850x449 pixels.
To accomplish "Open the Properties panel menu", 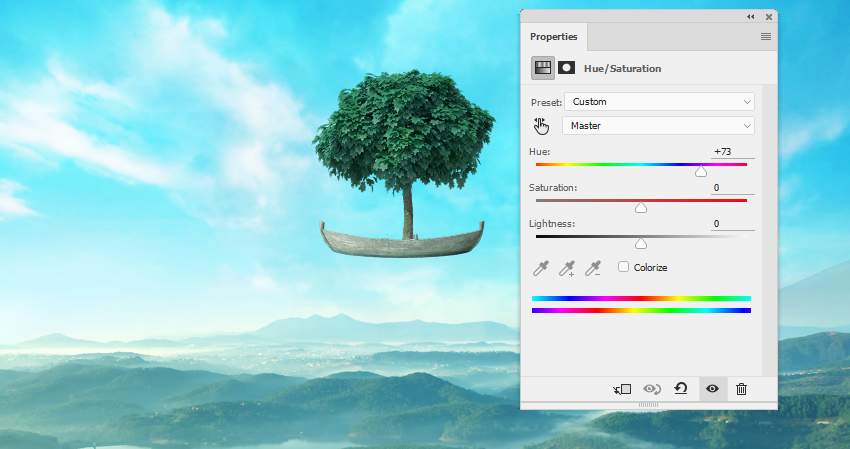I will (765, 36).
